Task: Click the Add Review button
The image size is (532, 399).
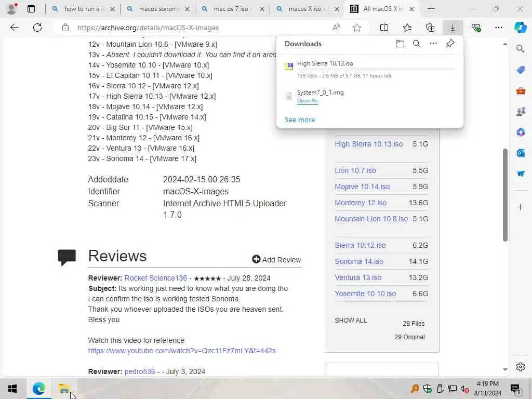Action: tap(276, 260)
